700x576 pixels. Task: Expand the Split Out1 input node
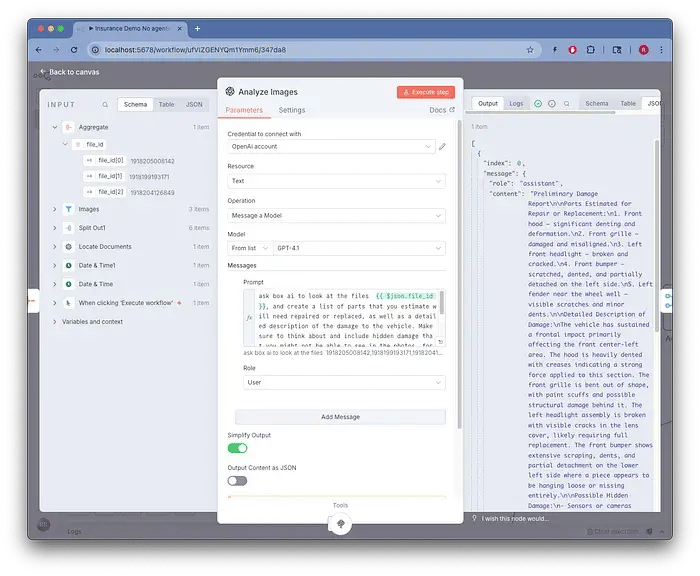pyautogui.click(x=54, y=228)
